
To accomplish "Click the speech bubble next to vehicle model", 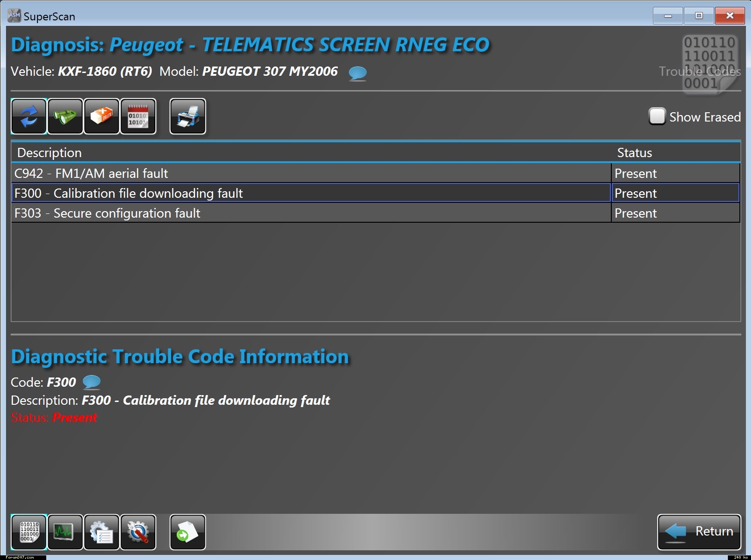I will click(357, 73).
